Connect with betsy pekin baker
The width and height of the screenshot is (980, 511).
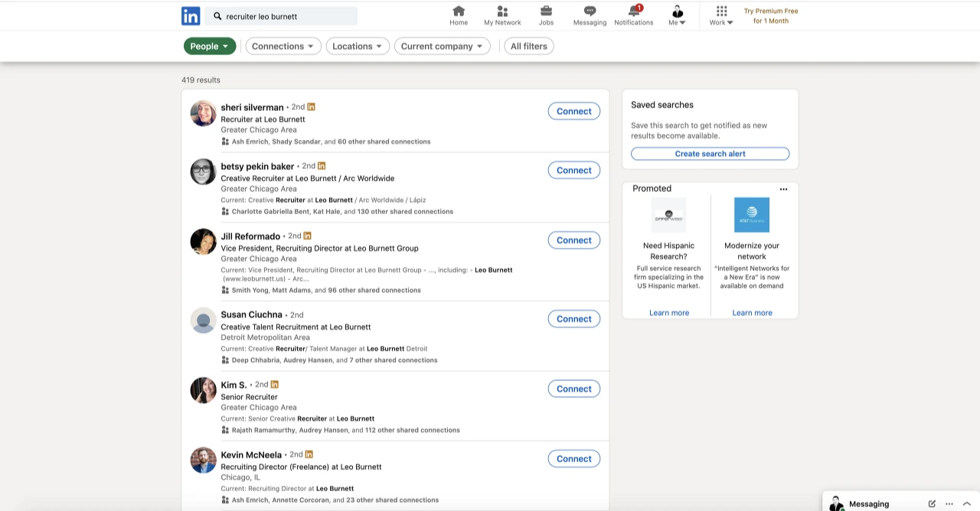pyautogui.click(x=574, y=170)
